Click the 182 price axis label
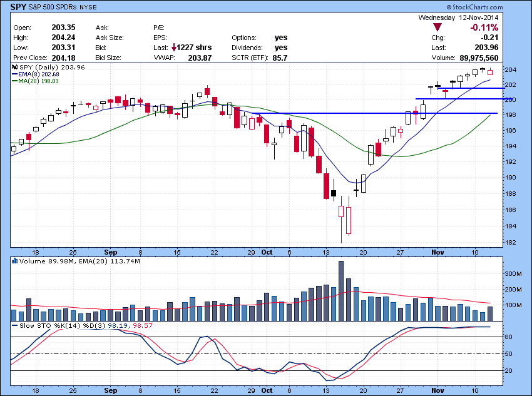The height and width of the screenshot is (396, 532). [511, 242]
